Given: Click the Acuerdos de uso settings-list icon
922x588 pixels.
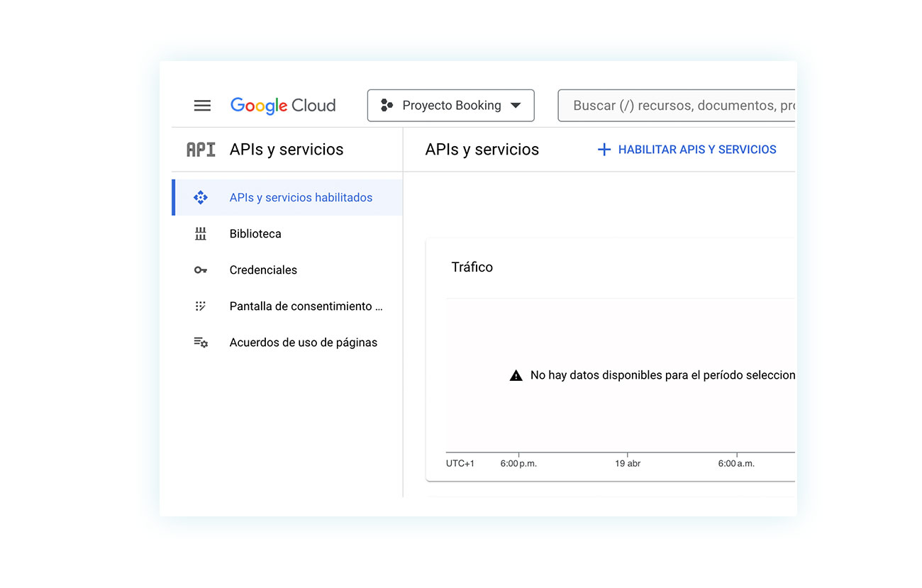Looking at the screenshot, I should (201, 343).
